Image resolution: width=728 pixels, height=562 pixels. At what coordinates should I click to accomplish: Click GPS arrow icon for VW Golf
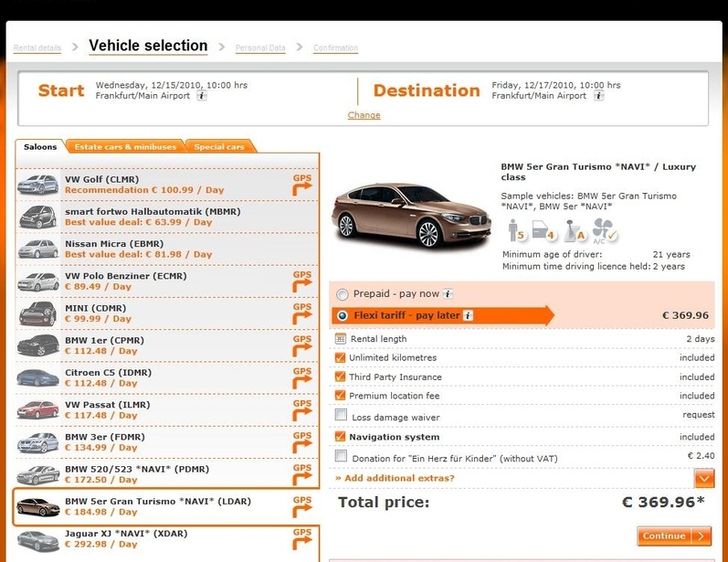(x=302, y=185)
